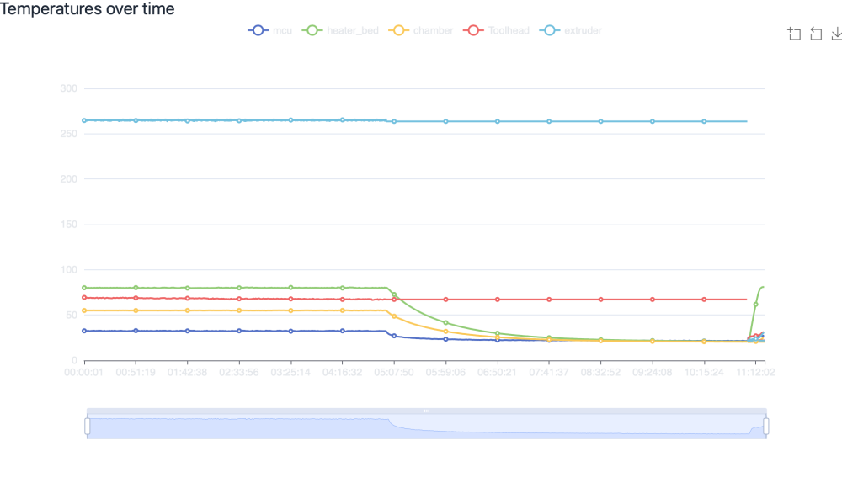842x504 pixels.
Task: Click heater_bed data point at 05:59:06
Action: 445,322
